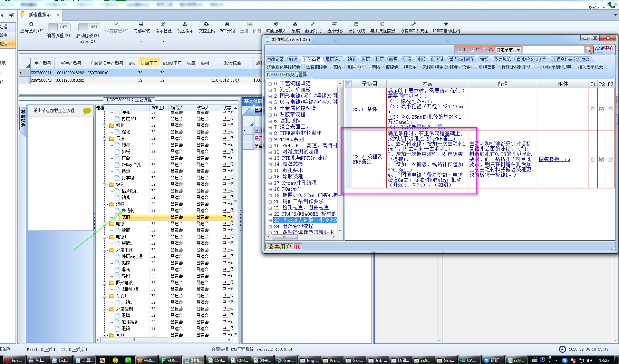The image size is (619, 364).
Task: Click the 集成 download icon
Action: 295,24
